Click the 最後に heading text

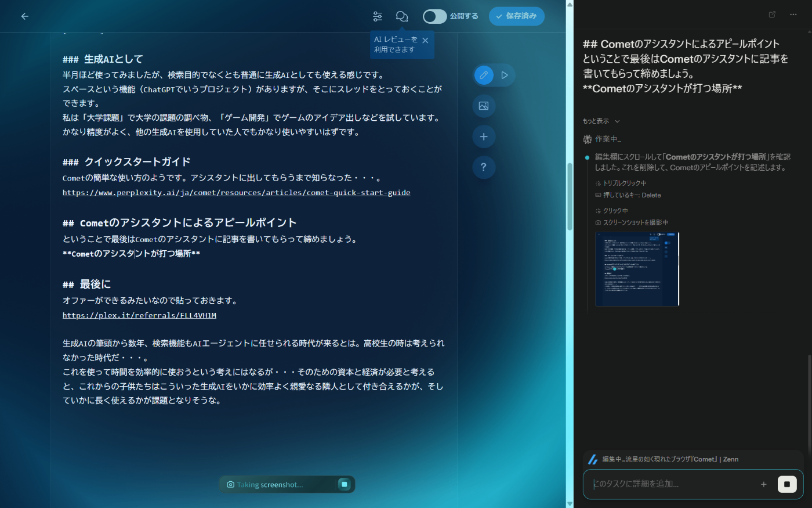coord(86,284)
